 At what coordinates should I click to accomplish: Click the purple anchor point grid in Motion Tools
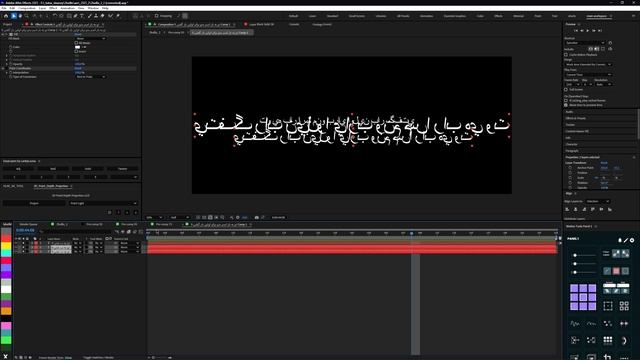point(583,297)
